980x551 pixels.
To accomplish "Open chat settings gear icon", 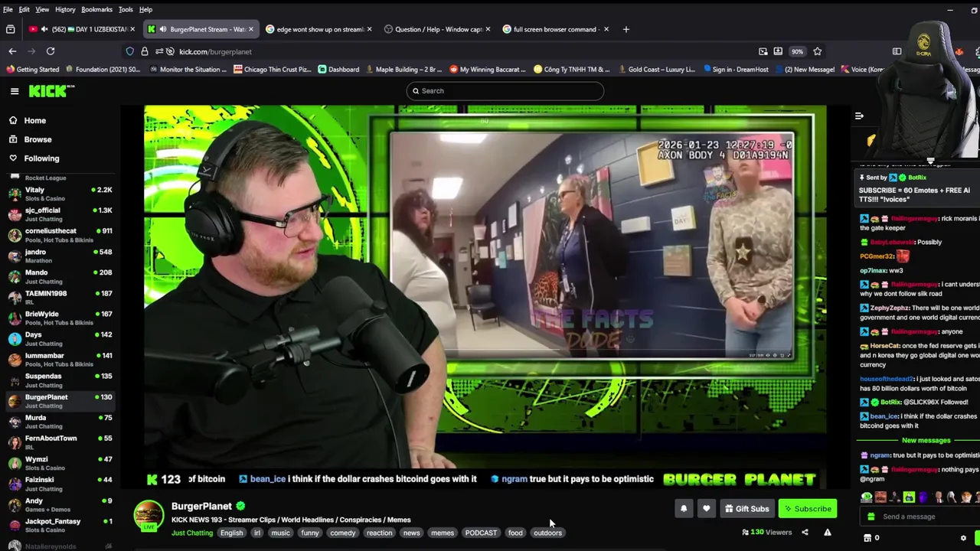I will [x=963, y=538].
